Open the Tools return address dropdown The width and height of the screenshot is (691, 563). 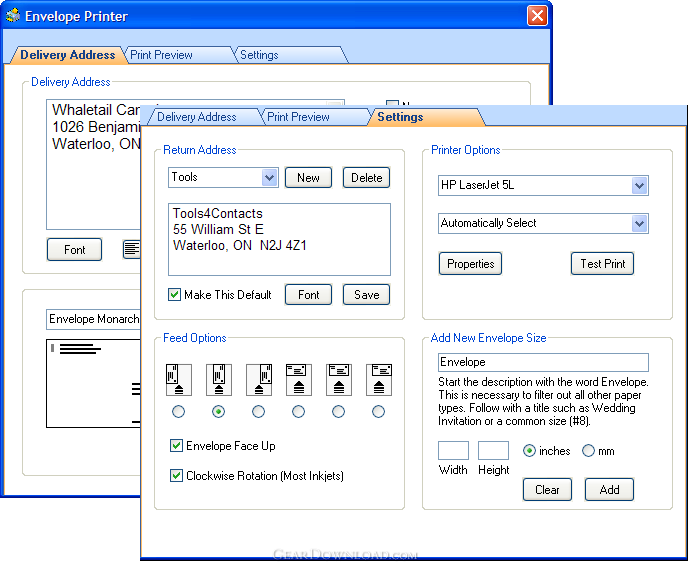(x=269, y=178)
